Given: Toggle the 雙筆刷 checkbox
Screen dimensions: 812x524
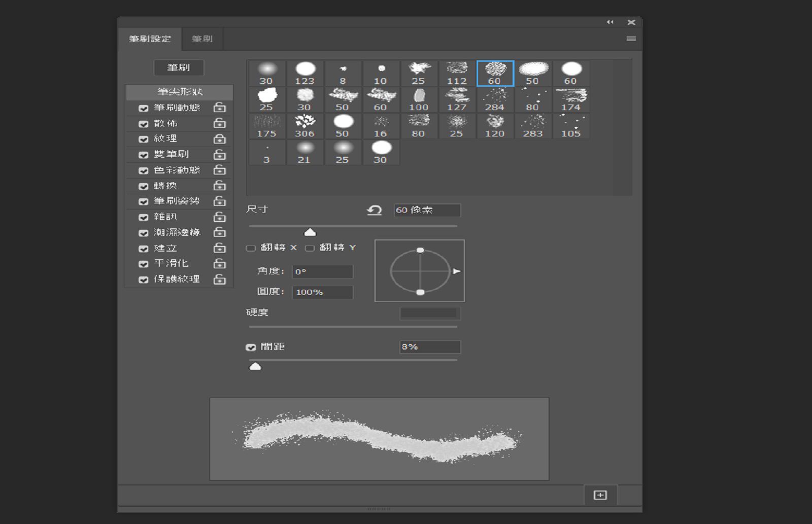Looking at the screenshot, I should tap(144, 155).
